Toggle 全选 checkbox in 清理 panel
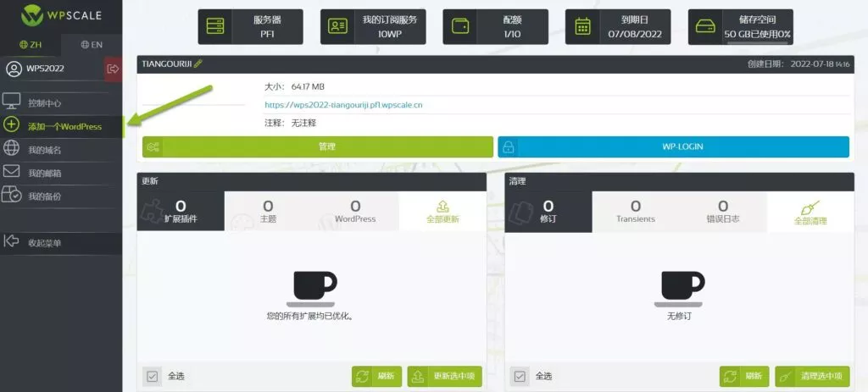The image size is (868, 392). [x=520, y=377]
